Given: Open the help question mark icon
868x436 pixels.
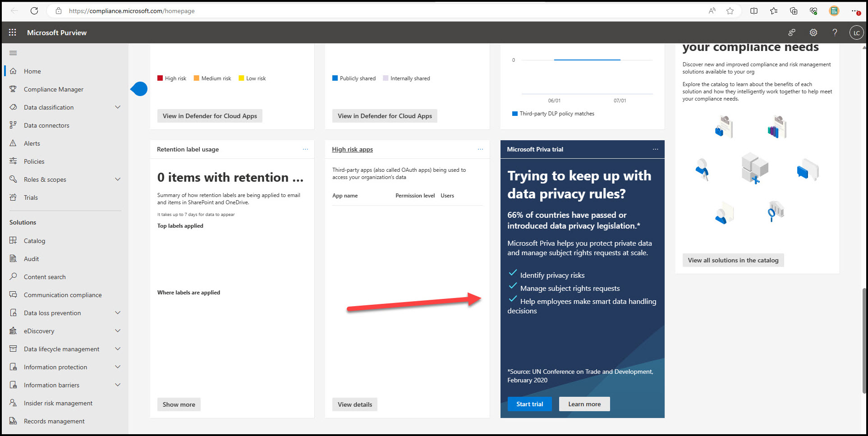Looking at the screenshot, I should [x=835, y=32].
